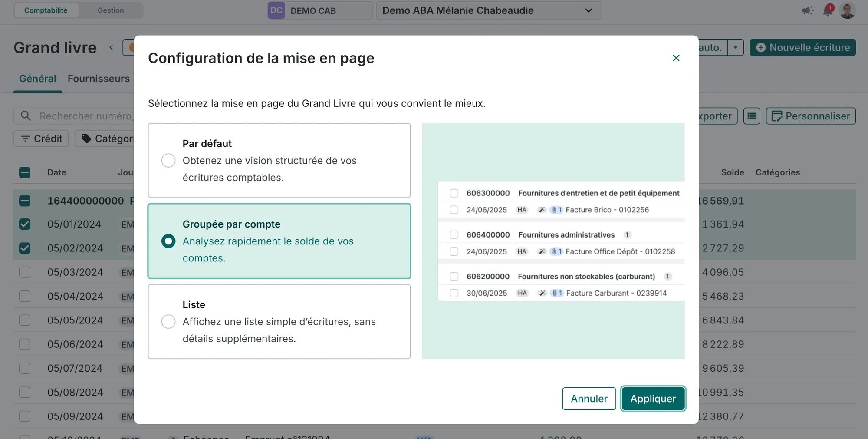Uncheck the 05/01/2024 entry checkbox

click(25, 224)
